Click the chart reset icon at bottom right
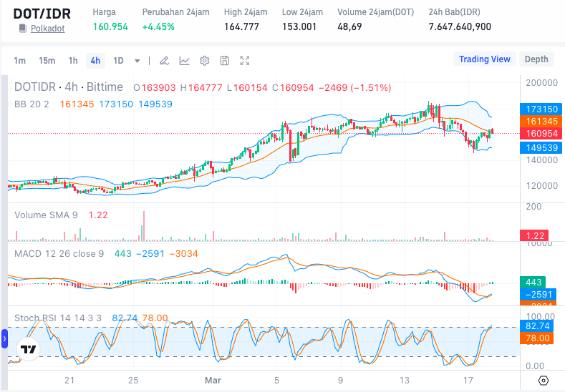Viewport: 565px width, 392px height. pos(544,380)
